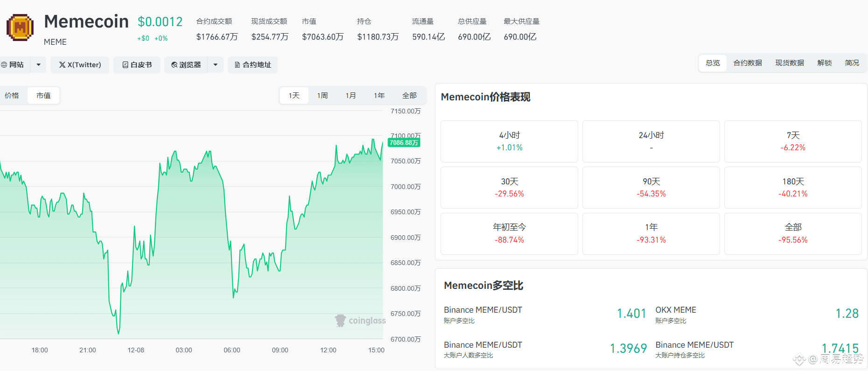Screen dimensions: 868x371
Task: Click the file icon beside 合约地址
Action: [x=237, y=65]
